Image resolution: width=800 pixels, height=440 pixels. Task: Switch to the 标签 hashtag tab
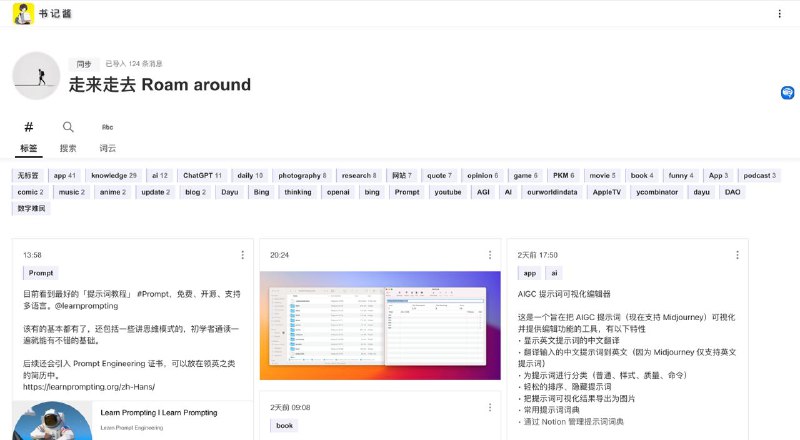(x=29, y=137)
